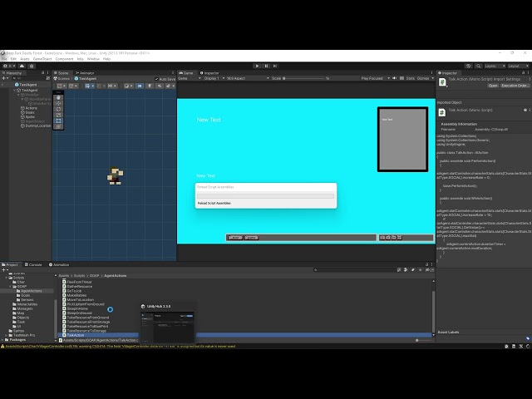The image size is (532, 399).
Task: Open the 16:9 Aspect dropdown
Action: tap(248, 78)
